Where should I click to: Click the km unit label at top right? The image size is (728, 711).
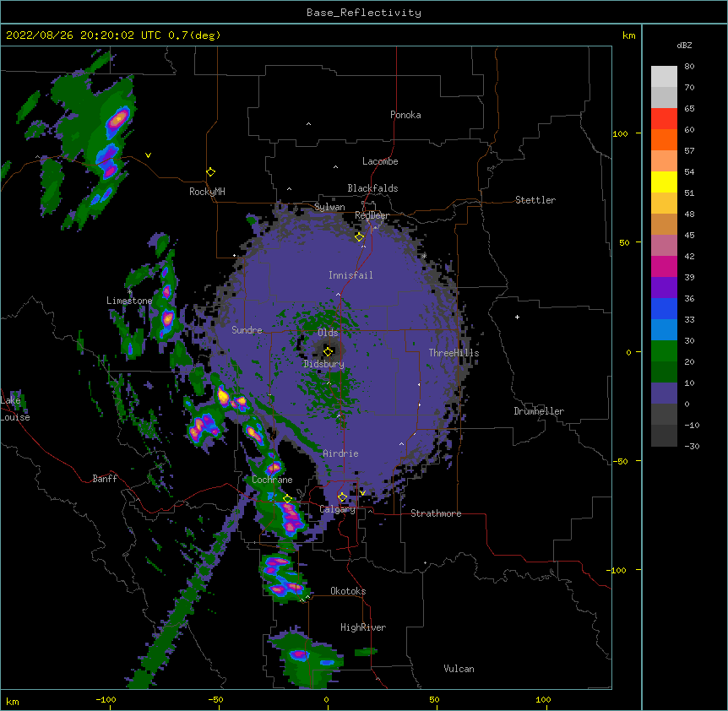[629, 35]
